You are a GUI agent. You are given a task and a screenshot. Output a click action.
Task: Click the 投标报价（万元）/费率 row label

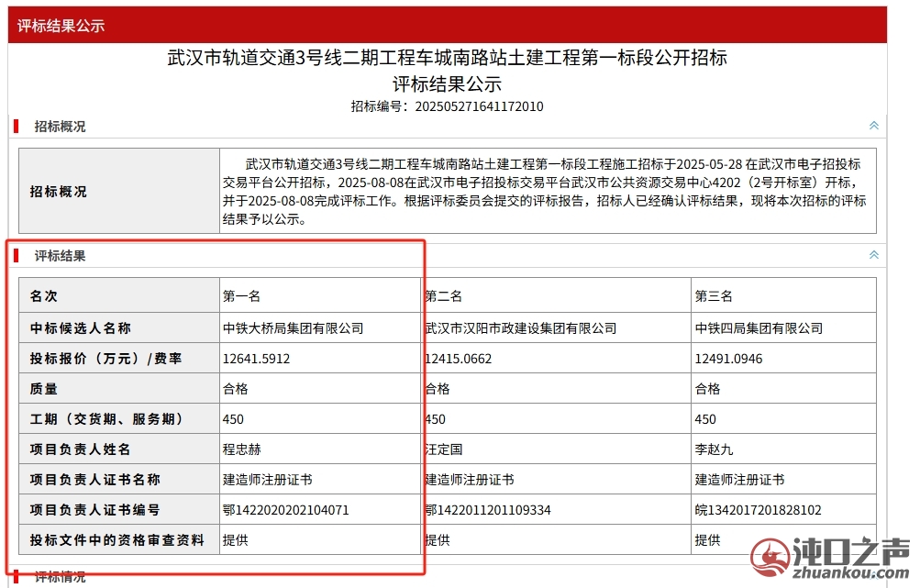pyautogui.click(x=105, y=359)
